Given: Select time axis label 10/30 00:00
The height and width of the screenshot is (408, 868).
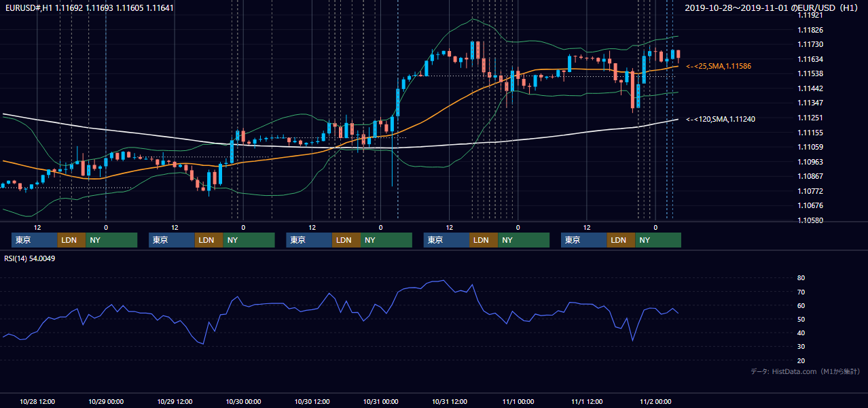Looking at the screenshot, I should 243,401.
